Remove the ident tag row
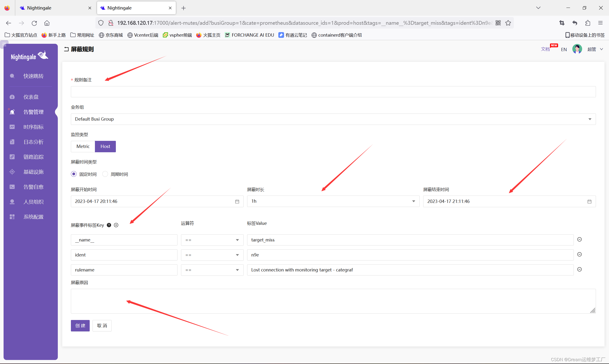 pos(579,254)
